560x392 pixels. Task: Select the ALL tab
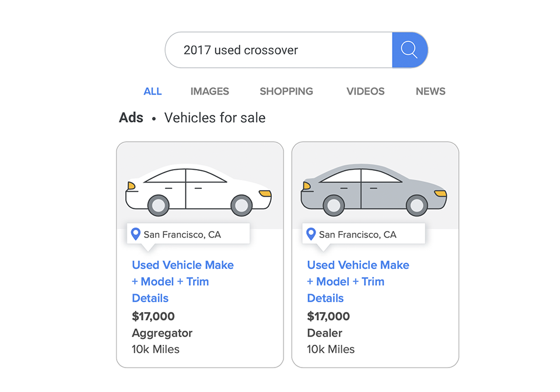152,92
